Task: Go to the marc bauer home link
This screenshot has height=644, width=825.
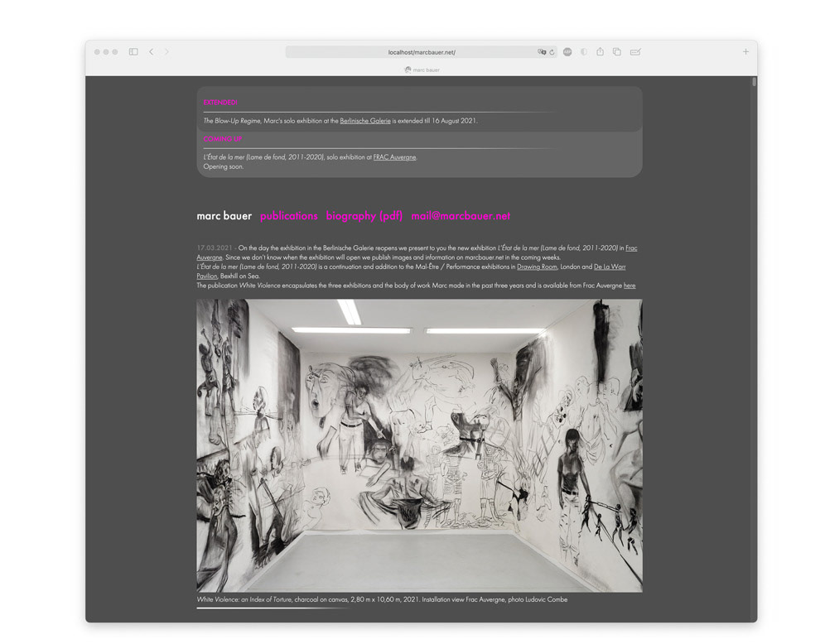Action: tap(224, 215)
